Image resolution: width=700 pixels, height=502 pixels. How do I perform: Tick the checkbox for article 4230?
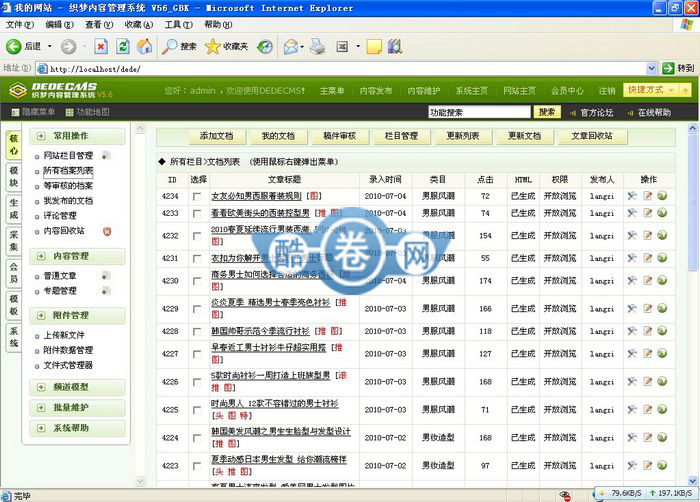tap(196, 281)
